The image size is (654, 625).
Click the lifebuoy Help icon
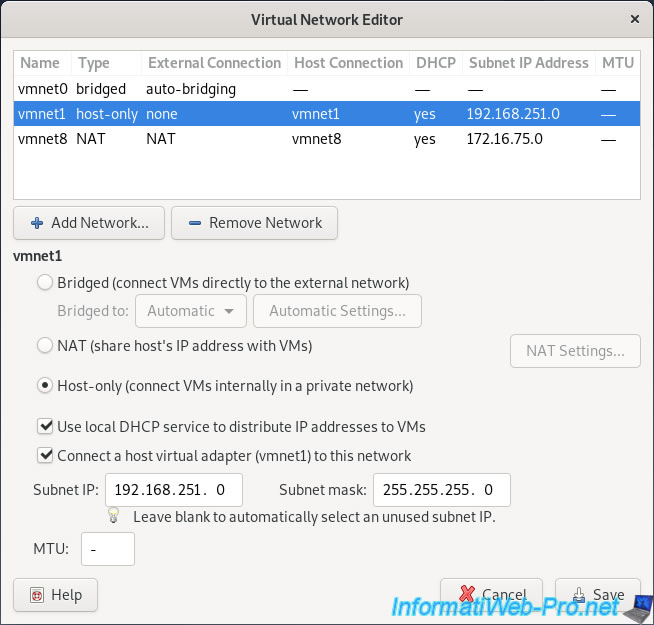tap(36, 595)
